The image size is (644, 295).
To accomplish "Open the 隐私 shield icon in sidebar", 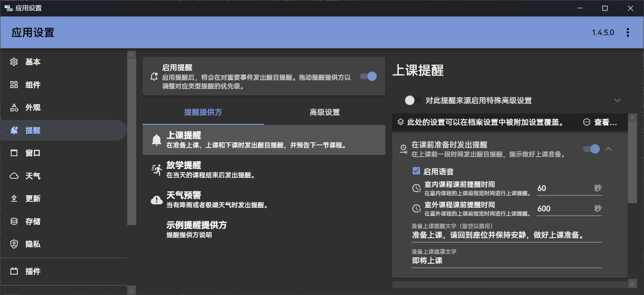I will 14,244.
